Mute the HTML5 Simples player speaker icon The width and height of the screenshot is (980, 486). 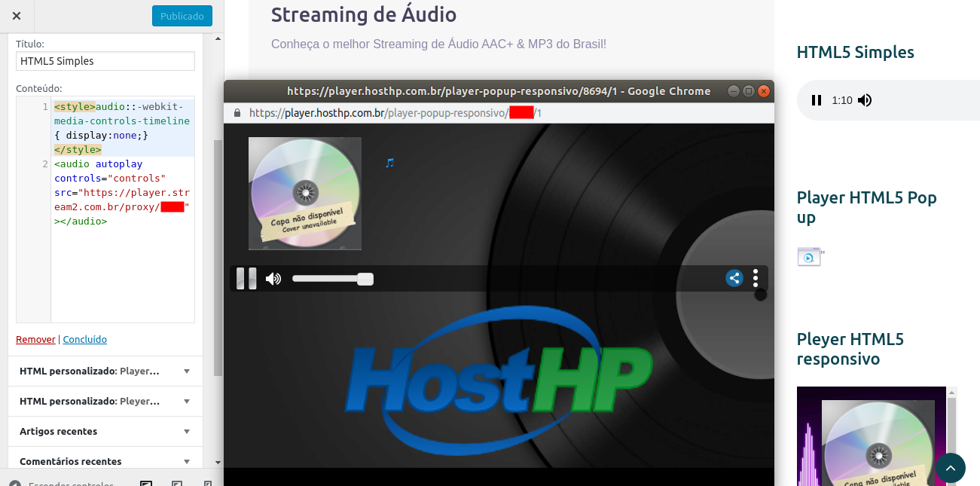point(865,99)
